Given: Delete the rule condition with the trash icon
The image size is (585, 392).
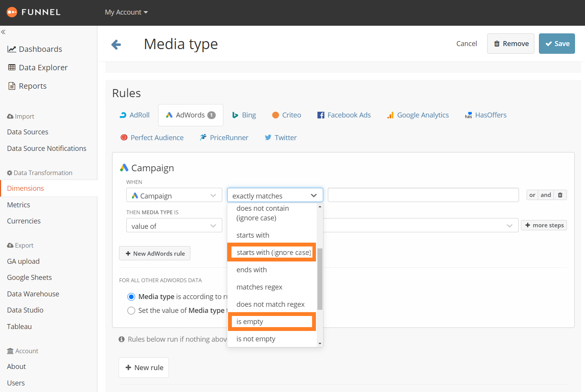Looking at the screenshot, I should click(x=560, y=195).
